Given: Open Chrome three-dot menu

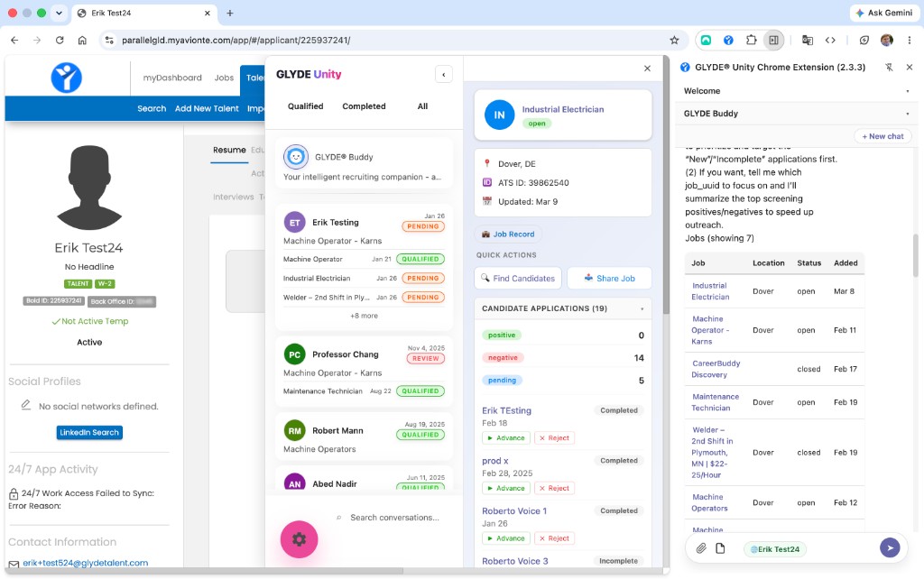Looking at the screenshot, I should 910,40.
